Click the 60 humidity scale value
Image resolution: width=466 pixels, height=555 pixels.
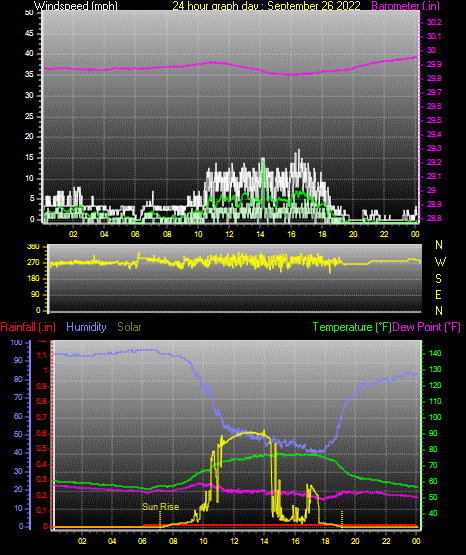[x=18, y=416]
